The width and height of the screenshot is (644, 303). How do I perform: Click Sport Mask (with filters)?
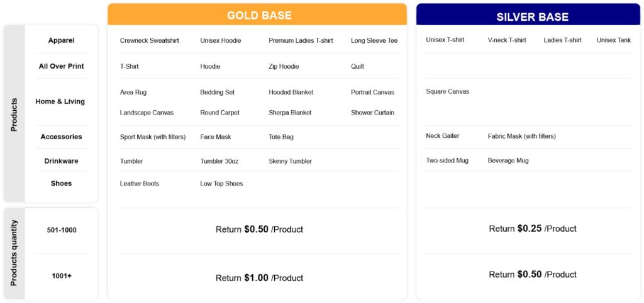click(x=153, y=137)
